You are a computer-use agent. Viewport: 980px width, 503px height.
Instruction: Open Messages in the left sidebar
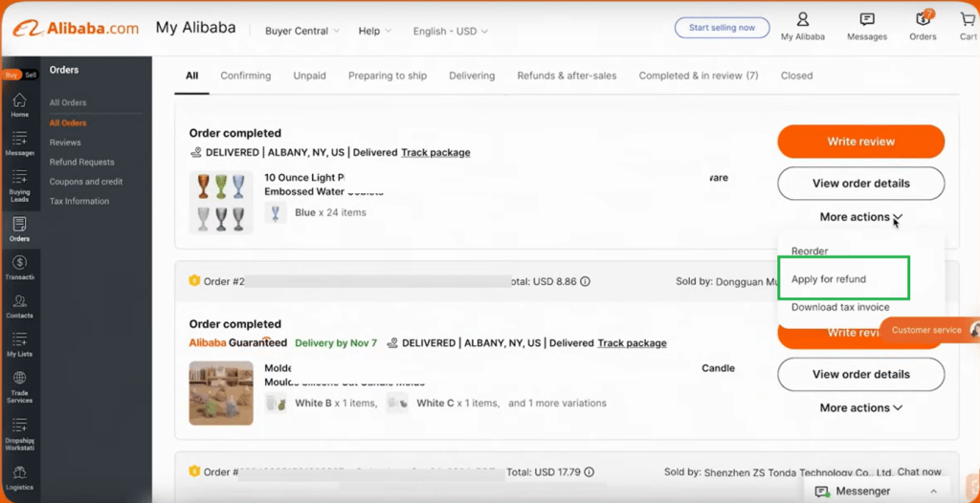pos(19,143)
